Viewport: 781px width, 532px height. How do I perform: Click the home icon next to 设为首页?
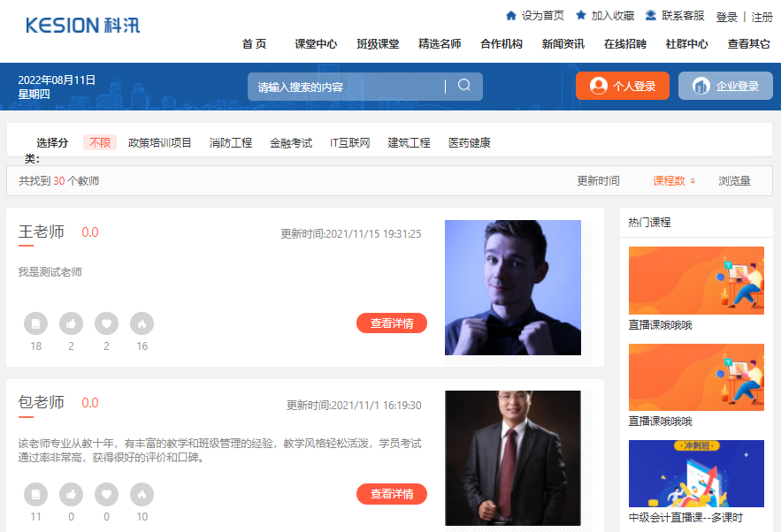click(x=511, y=14)
